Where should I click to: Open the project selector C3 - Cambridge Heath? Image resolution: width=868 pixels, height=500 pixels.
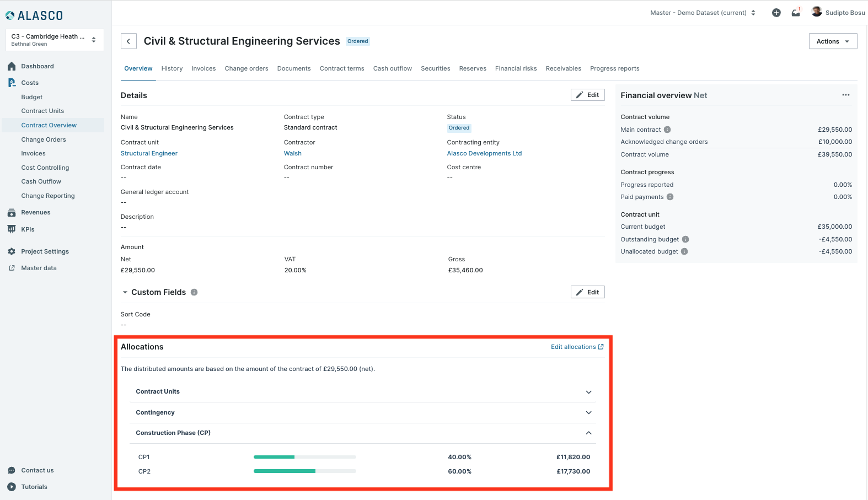click(55, 40)
